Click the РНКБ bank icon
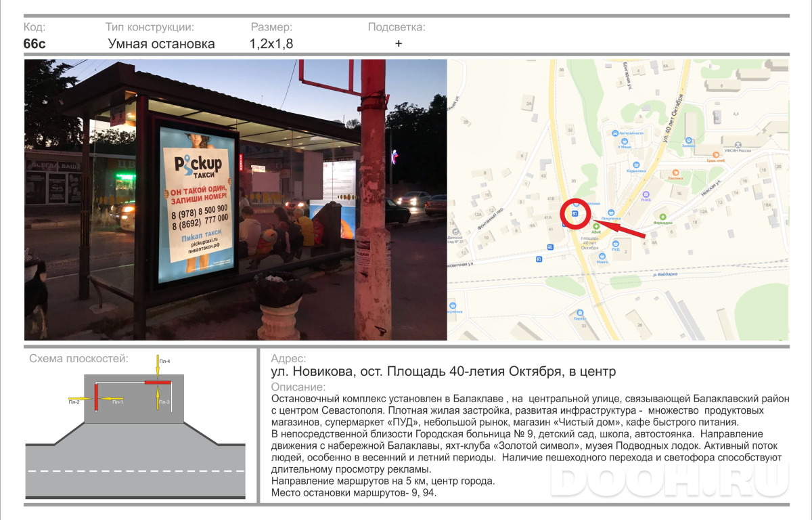The image size is (812, 520). 646,194
